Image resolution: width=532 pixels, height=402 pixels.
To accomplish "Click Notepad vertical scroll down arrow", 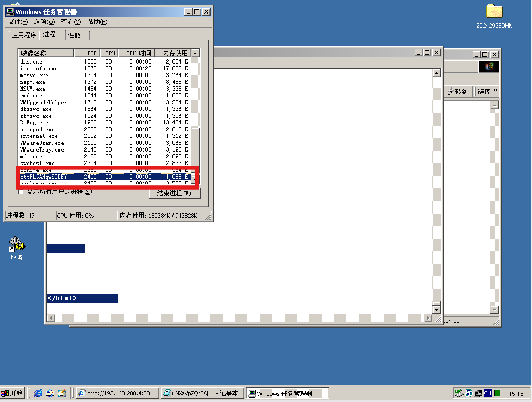I will (436, 310).
